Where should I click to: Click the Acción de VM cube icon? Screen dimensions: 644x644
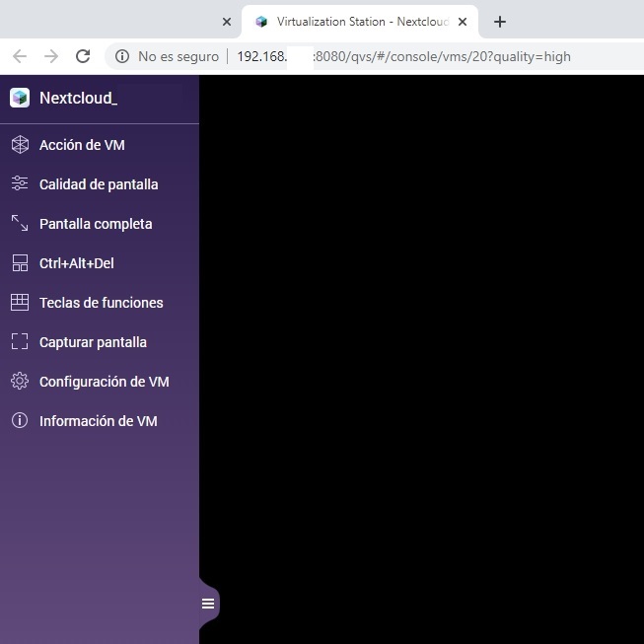coord(20,145)
